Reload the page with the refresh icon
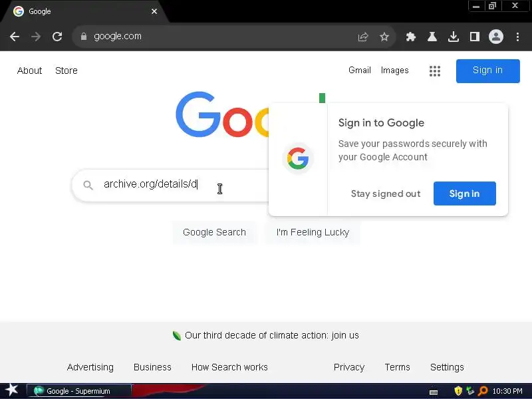The image size is (532, 399). 57,37
